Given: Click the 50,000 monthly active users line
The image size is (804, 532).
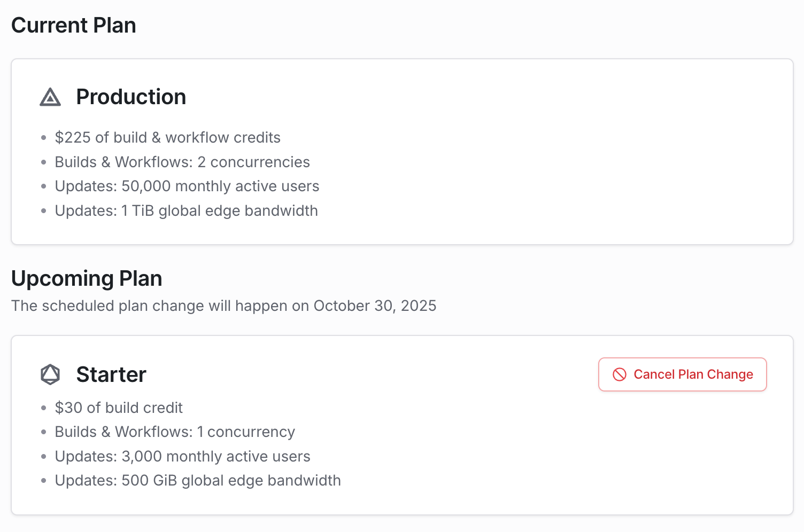Looking at the screenshot, I should [x=187, y=186].
